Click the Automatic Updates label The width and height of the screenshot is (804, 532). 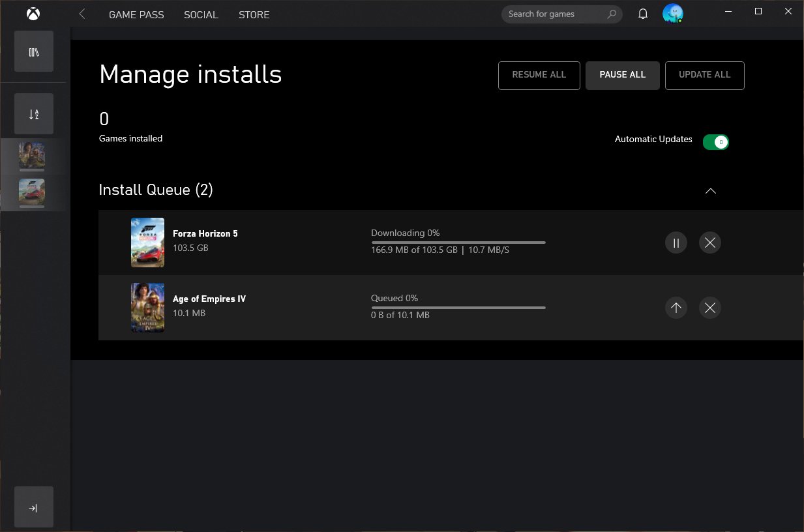click(x=653, y=140)
